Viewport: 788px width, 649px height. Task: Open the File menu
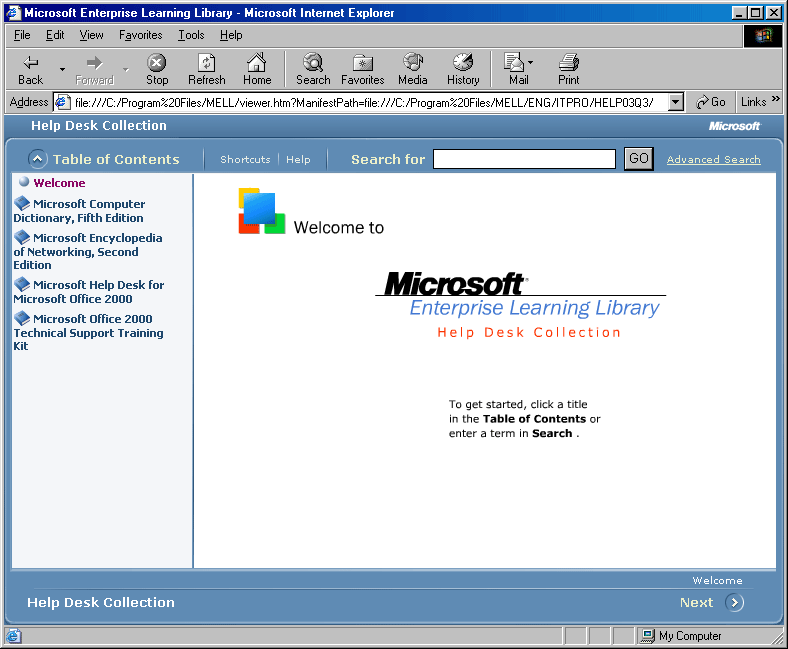pyautogui.click(x=22, y=35)
